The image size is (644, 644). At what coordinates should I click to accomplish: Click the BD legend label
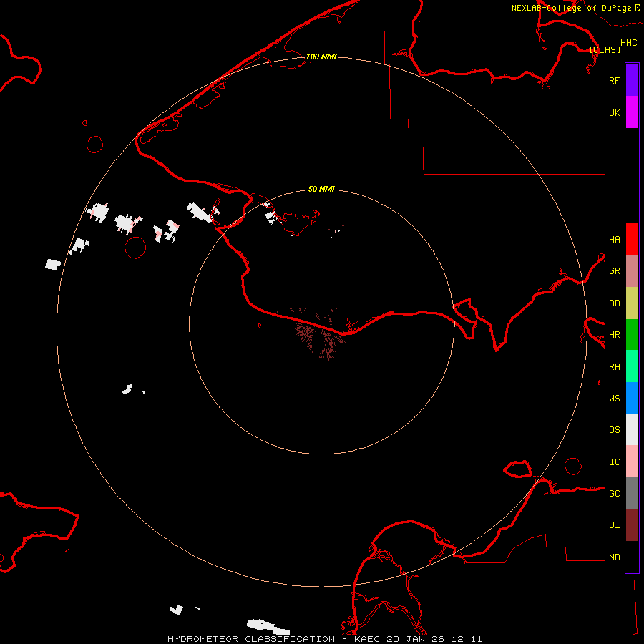pos(614,303)
